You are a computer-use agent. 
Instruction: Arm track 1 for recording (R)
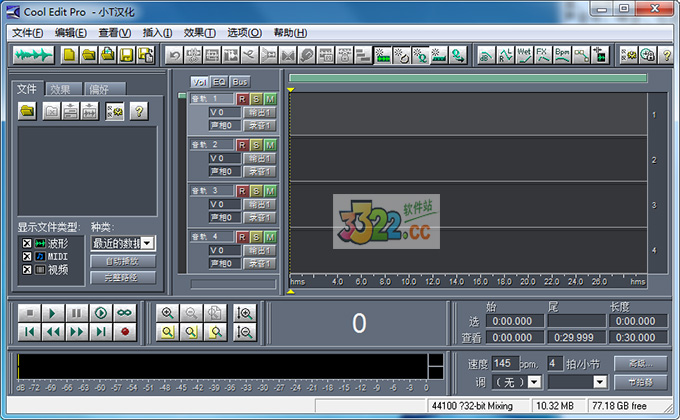[242, 99]
